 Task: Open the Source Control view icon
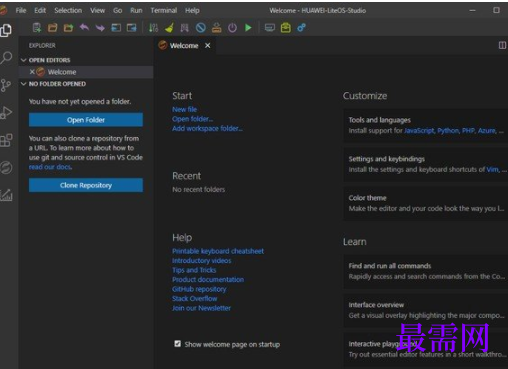tap(5, 85)
